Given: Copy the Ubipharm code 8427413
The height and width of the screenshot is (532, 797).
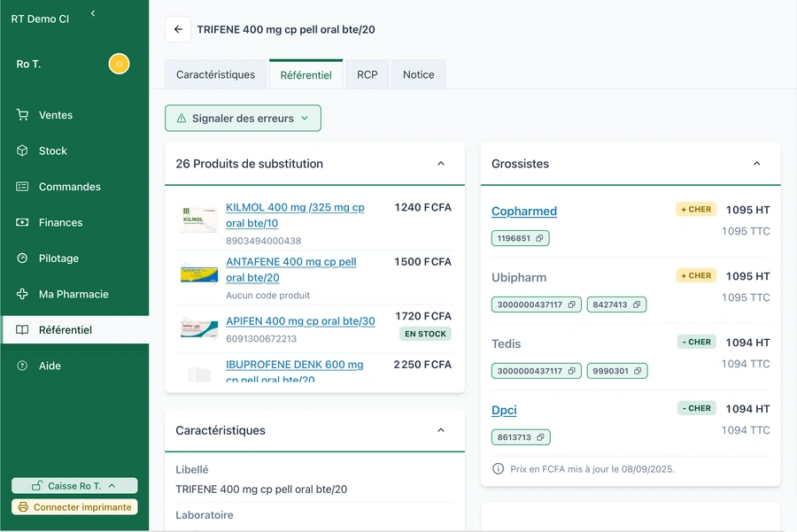Looking at the screenshot, I should (637, 305).
